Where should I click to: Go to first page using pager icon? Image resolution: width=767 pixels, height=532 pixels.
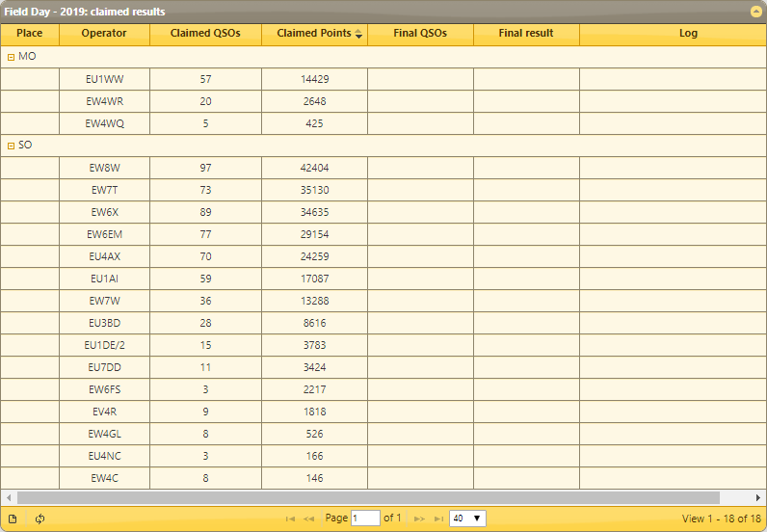point(290,519)
